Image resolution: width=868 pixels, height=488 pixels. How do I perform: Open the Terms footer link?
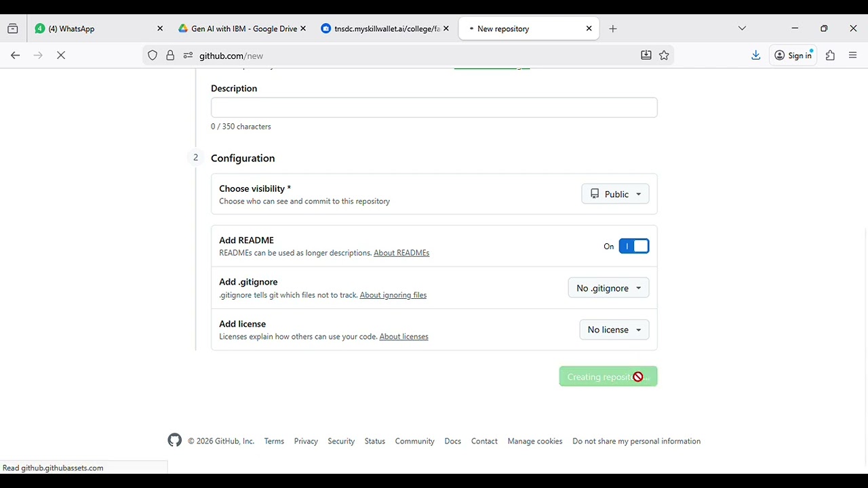pyautogui.click(x=274, y=441)
